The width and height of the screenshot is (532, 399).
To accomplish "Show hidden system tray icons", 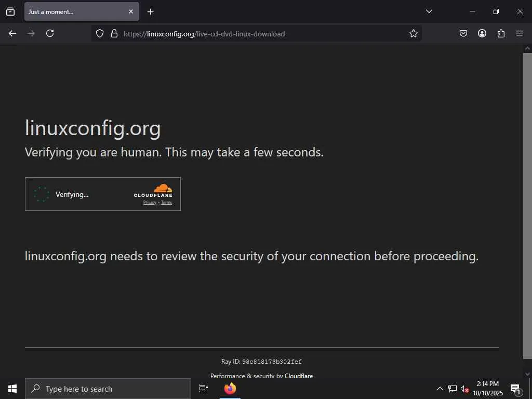I will coord(440,389).
